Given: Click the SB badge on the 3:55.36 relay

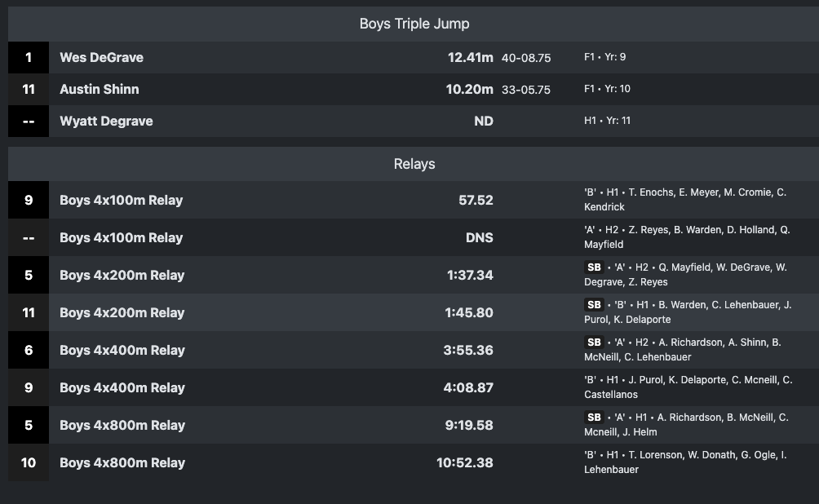Looking at the screenshot, I should pyautogui.click(x=594, y=343).
